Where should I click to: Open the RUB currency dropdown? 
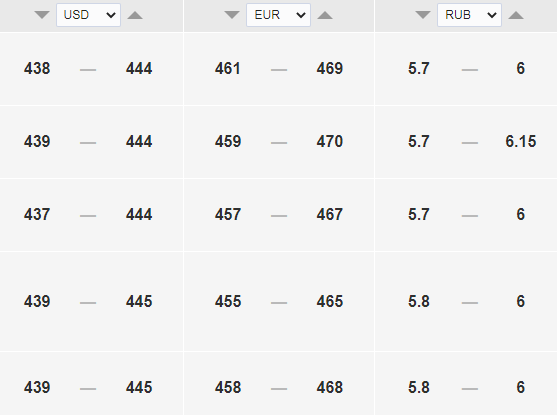point(469,15)
